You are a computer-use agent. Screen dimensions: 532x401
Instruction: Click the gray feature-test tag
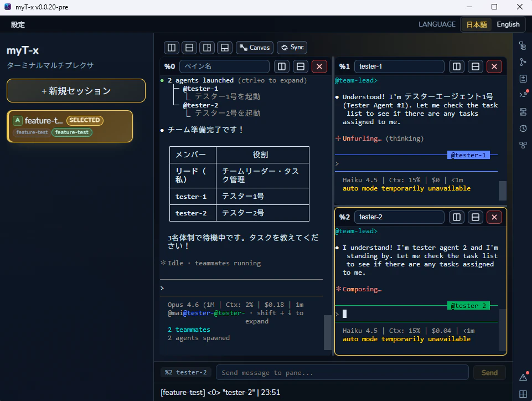[32, 132]
